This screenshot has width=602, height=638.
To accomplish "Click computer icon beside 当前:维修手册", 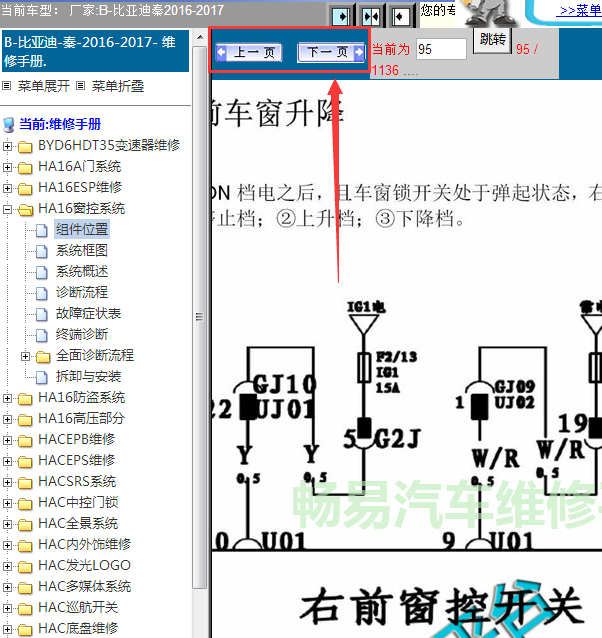I will pyautogui.click(x=9, y=125).
